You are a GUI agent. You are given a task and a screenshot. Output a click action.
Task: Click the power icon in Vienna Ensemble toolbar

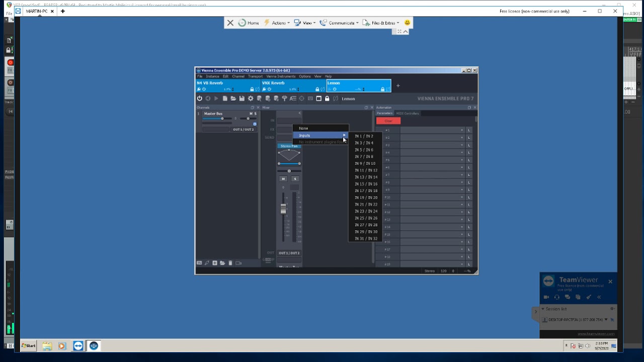click(x=200, y=99)
